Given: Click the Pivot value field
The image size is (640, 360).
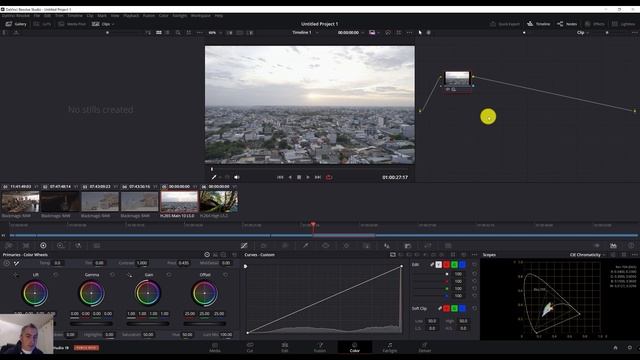Looking at the screenshot, I should 184,263.
